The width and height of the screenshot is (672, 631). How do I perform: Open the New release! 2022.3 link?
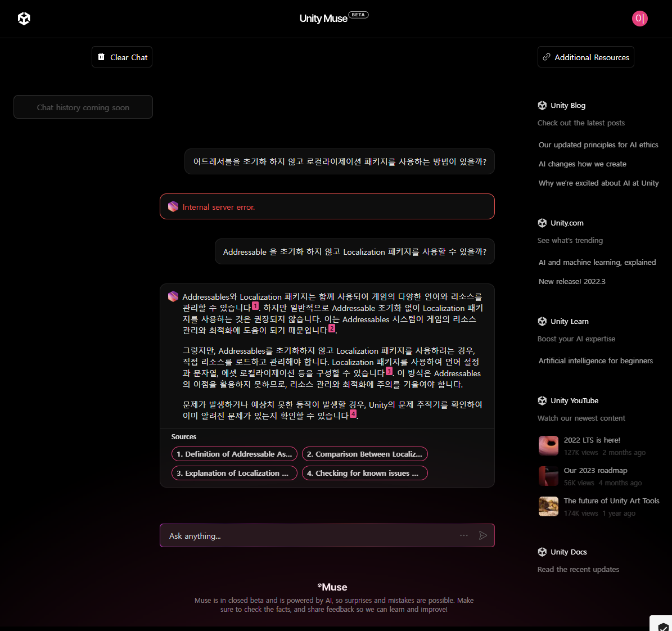(x=572, y=282)
